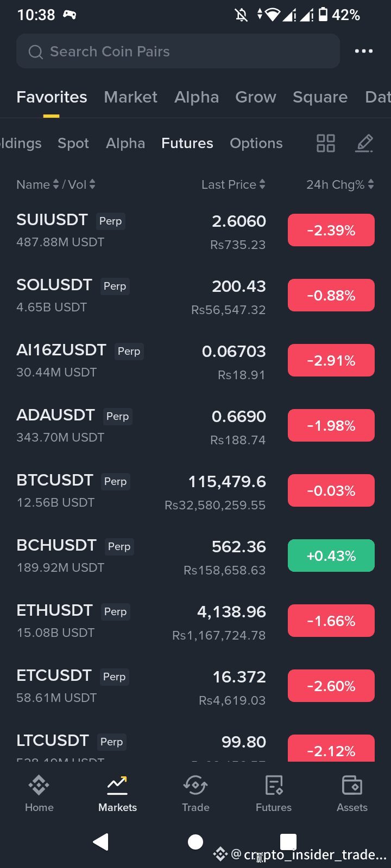Image resolution: width=391 pixels, height=868 pixels.
Task: Toggle BTCUSDT -0.03% change badge
Action: [331, 490]
